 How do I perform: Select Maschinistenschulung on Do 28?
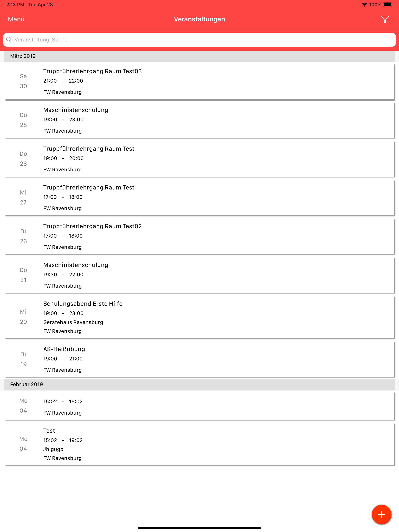coord(199,120)
